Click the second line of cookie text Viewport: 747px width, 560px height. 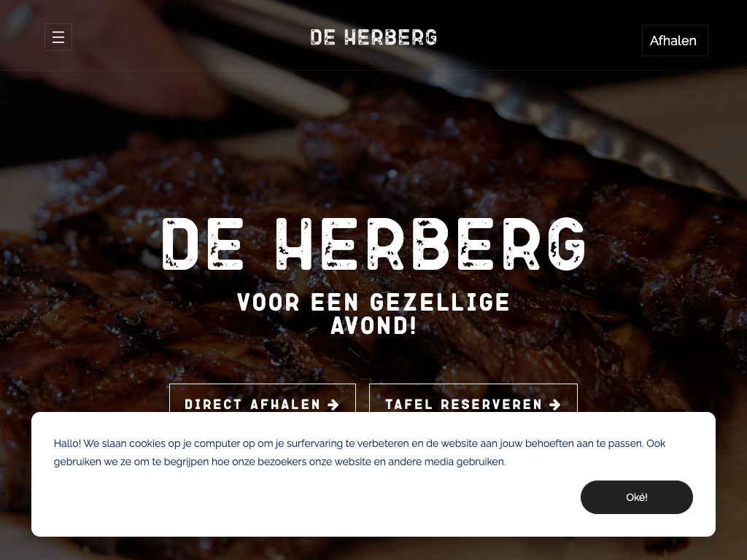280,462
